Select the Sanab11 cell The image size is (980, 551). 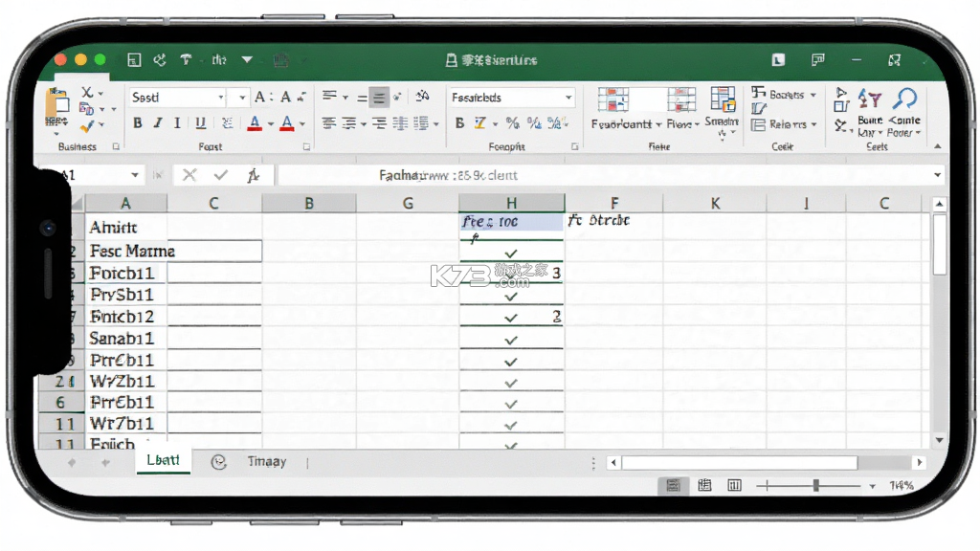tap(125, 339)
